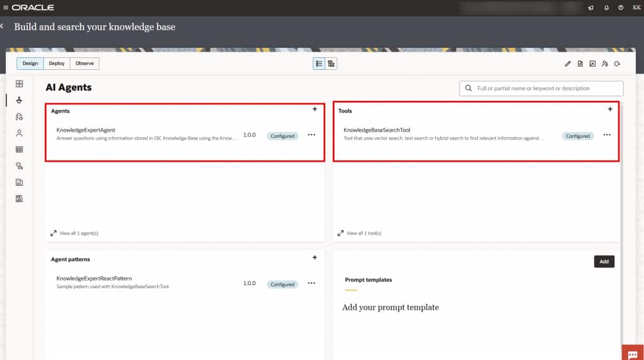Click the pencil edit project icon

click(568, 64)
